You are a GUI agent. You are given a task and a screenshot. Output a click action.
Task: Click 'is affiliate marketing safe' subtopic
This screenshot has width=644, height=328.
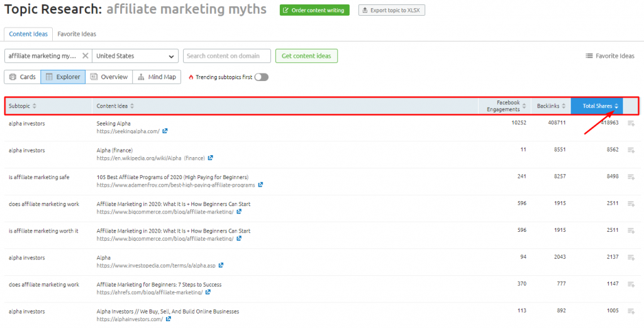click(39, 177)
